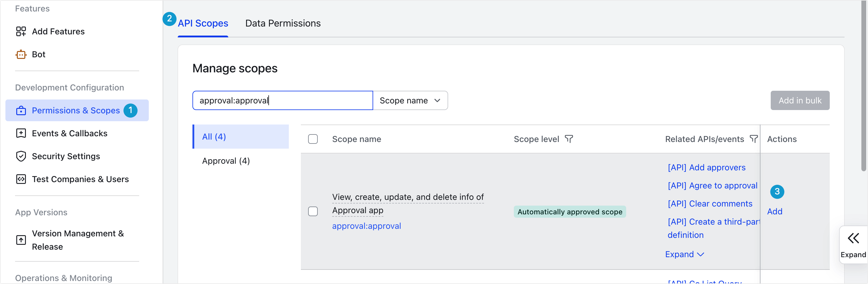Open [API] Create a third-party definition link
868x284 pixels.
713,228
